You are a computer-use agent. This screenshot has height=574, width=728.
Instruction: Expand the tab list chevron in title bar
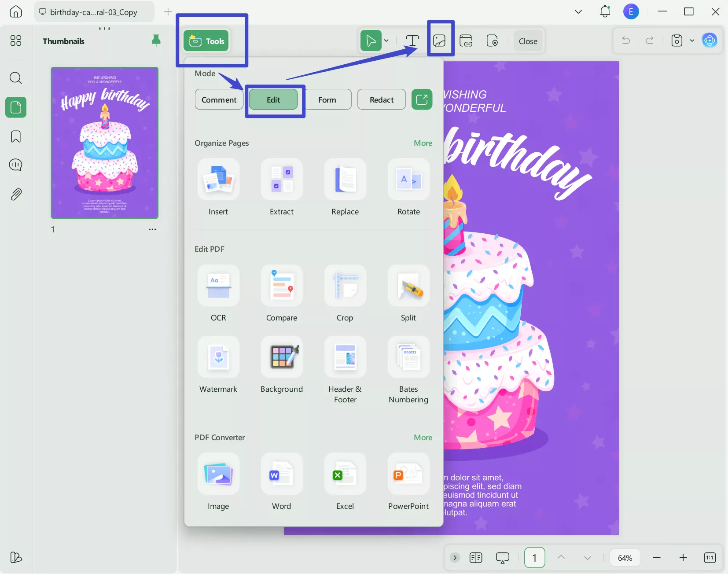tap(578, 12)
